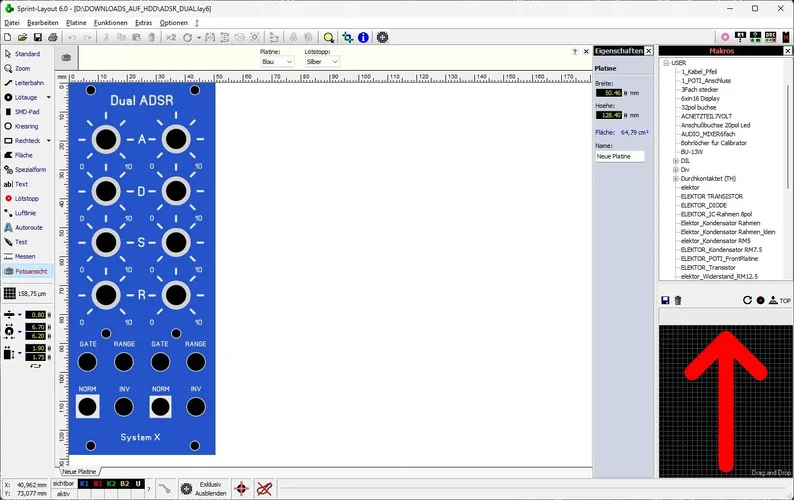The height and width of the screenshot is (500, 794).
Task: Select the Leiterbahn track tool
Action: pos(24,83)
